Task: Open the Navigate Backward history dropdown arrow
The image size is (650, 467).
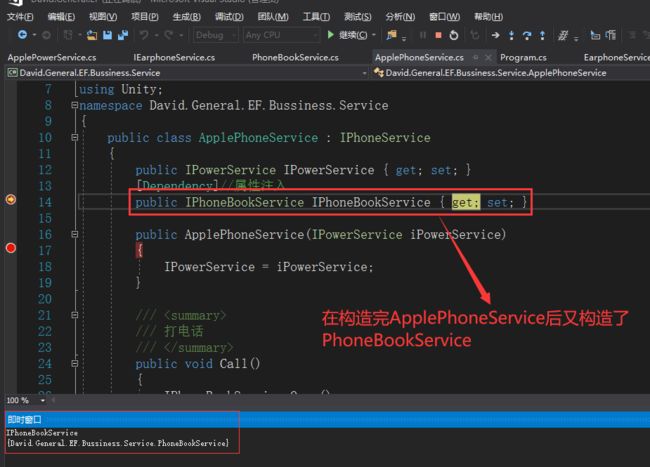Action: pyautogui.click(x=34, y=35)
